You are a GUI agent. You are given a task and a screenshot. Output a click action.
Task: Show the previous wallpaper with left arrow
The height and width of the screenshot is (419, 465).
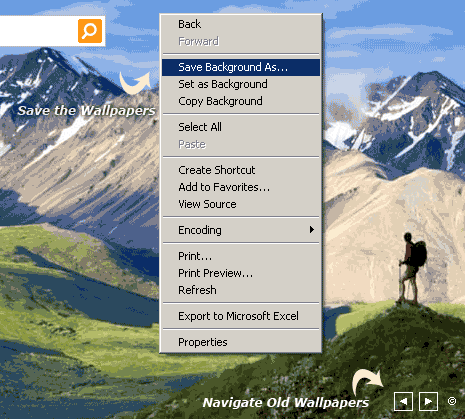[x=403, y=401]
